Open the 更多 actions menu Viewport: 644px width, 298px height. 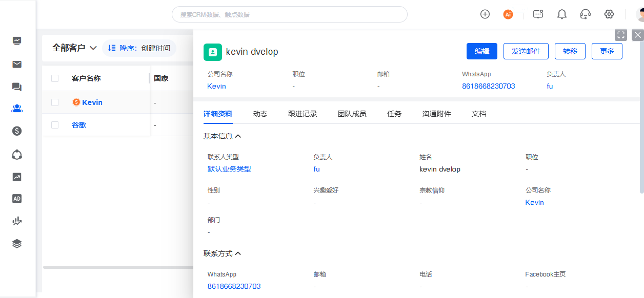click(607, 51)
